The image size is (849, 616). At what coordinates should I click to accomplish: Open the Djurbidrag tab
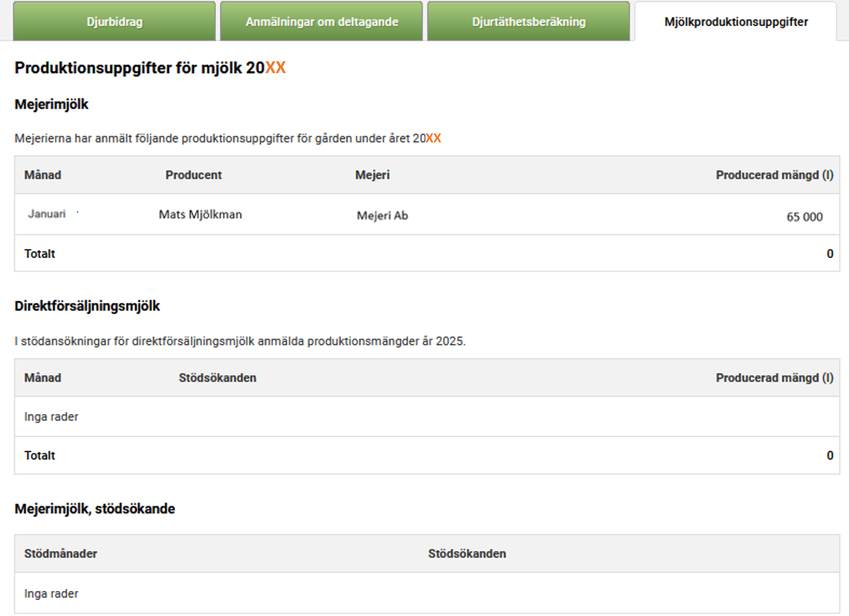coord(114,22)
